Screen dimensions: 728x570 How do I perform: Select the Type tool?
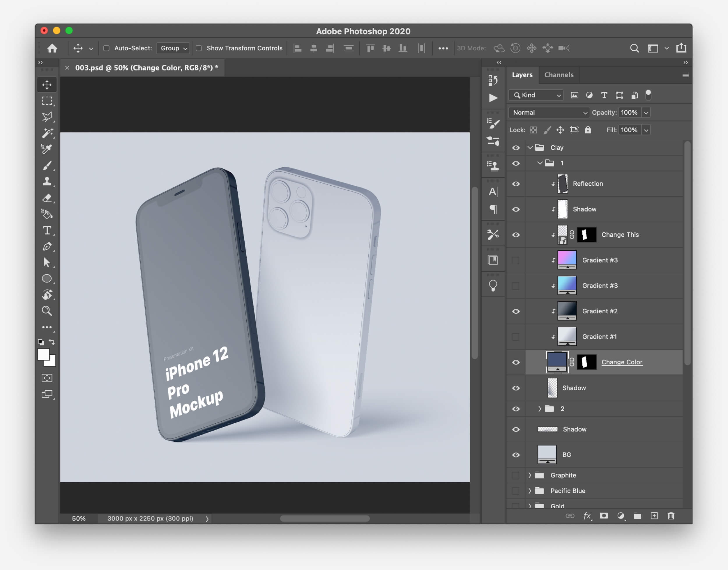tap(47, 230)
